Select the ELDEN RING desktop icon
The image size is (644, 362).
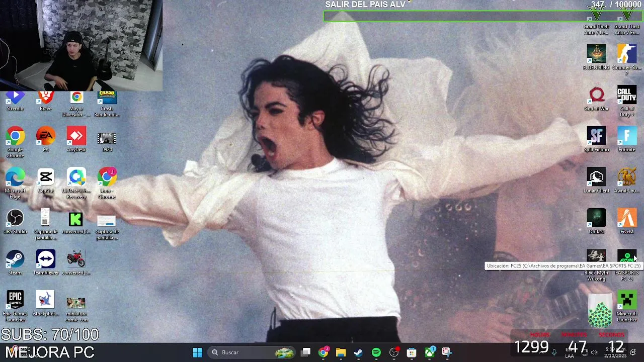(x=597, y=57)
